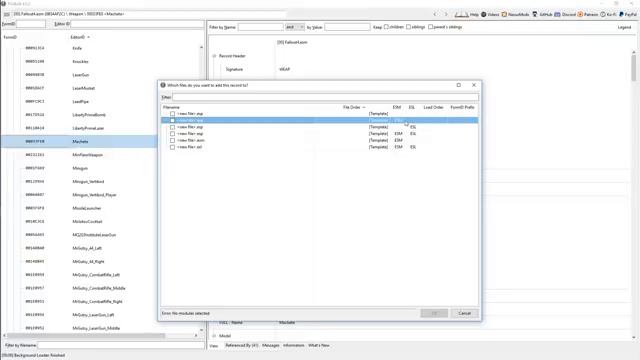Click the FormID column header

10,37
